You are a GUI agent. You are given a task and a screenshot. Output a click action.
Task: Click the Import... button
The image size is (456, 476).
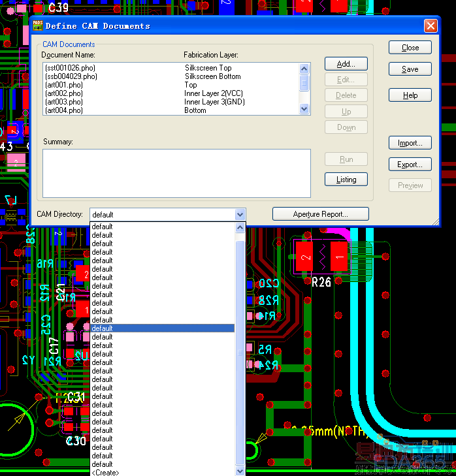[x=410, y=143]
